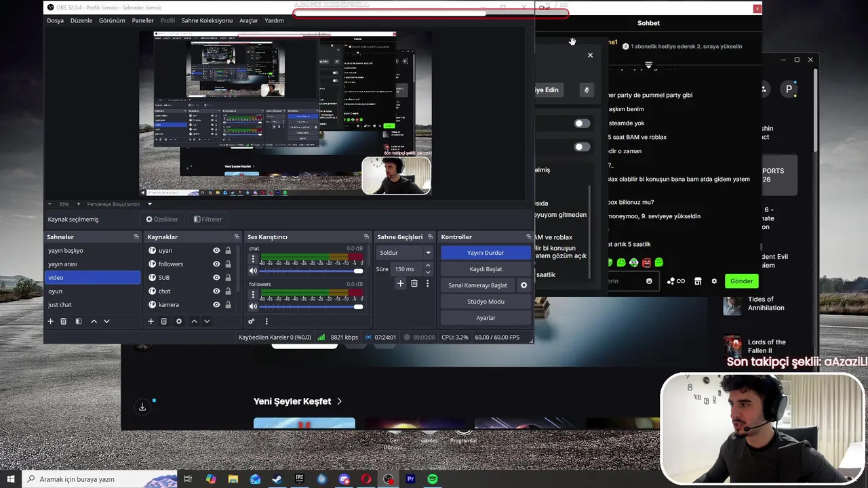Open the Dosya menu
Screen dimensions: 868x488
[x=55, y=20]
